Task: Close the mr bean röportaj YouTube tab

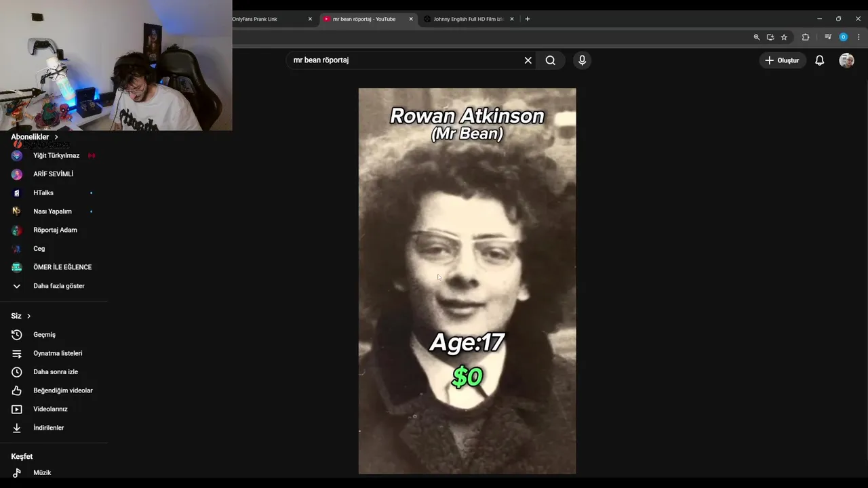Action: click(411, 19)
